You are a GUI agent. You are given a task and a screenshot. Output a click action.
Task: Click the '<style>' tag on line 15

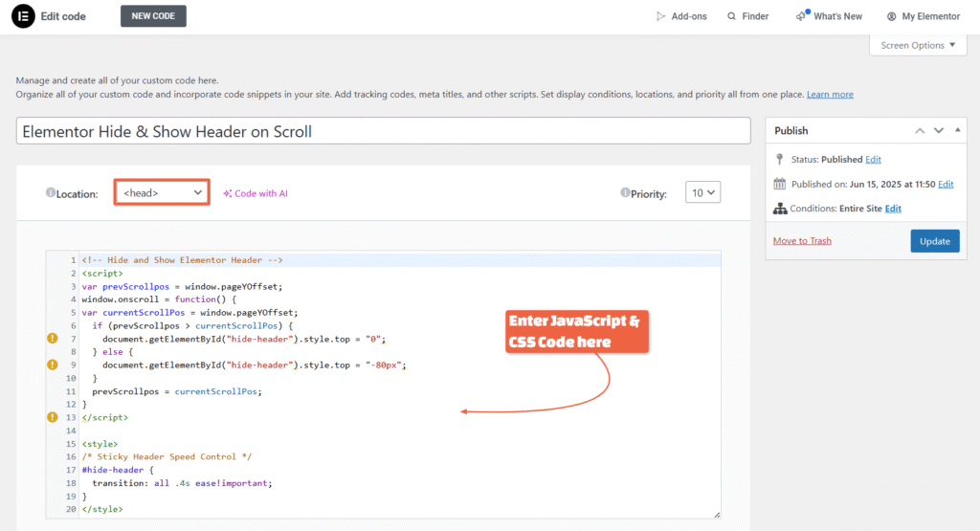100,444
